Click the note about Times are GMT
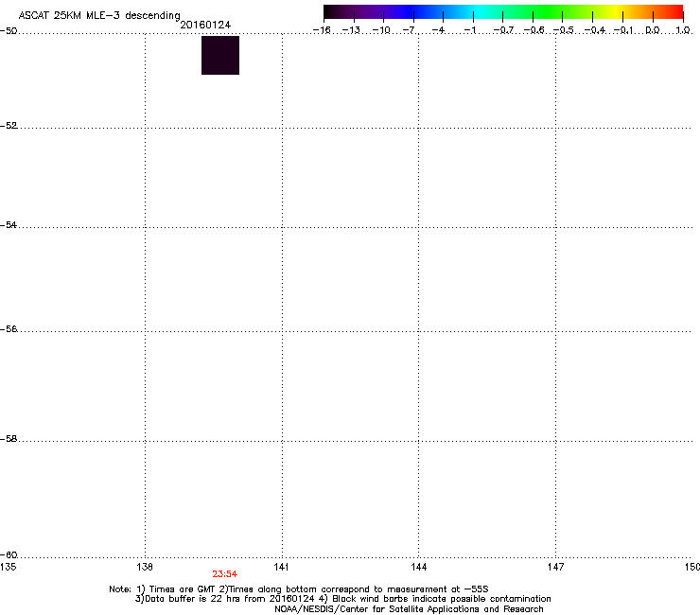Screen dimensions: 700x615 176,589
